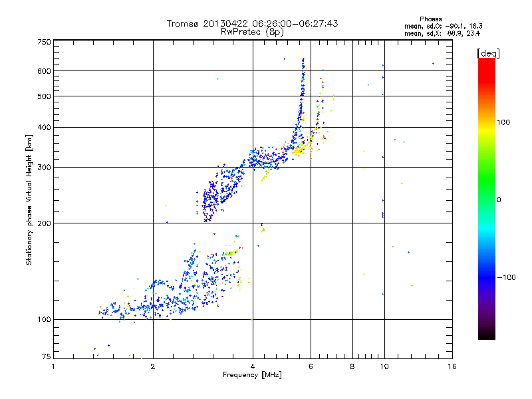Click the y-axis tick label '600'
532x399 pixels.
(x=44, y=71)
